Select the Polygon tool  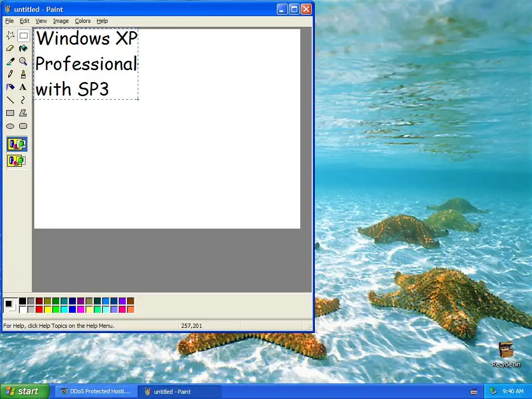pyautogui.click(x=23, y=113)
